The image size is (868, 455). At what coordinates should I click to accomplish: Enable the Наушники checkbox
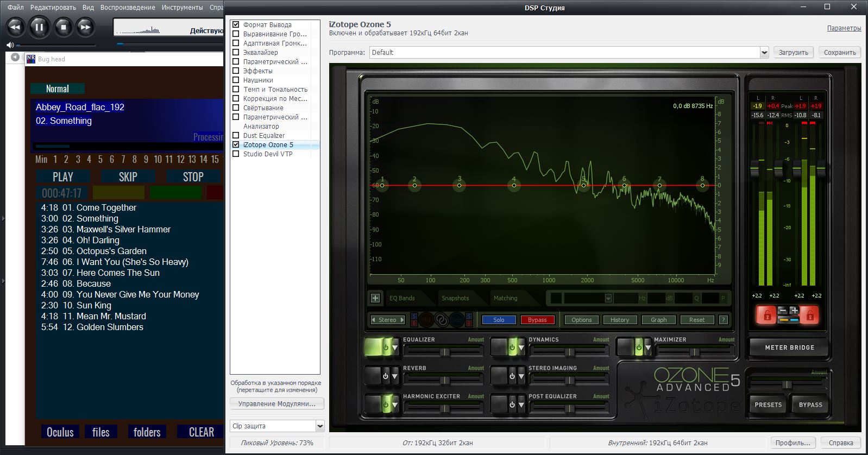236,80
